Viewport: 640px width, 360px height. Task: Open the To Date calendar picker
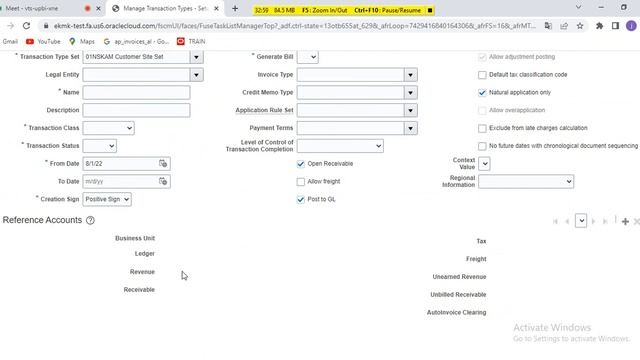163,181
